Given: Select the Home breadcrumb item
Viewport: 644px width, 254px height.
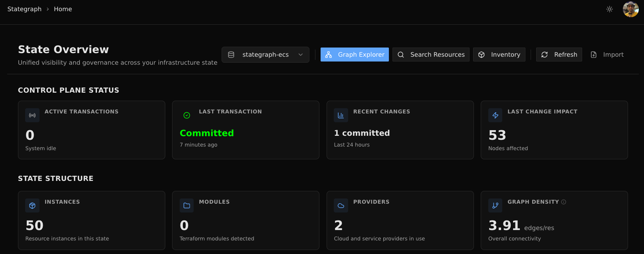Looking at the screenshot, I should [x=63, y=9].
